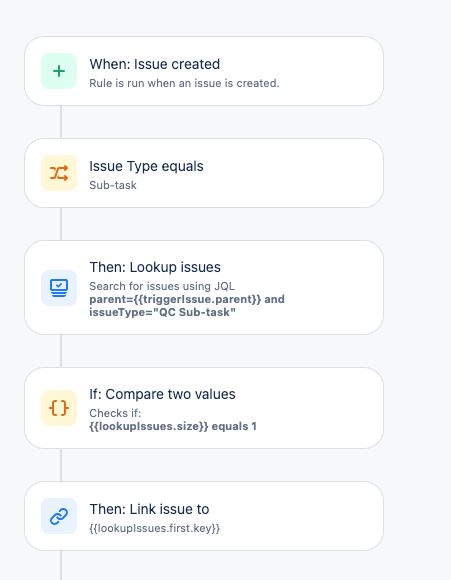Click connector line below Link issue to card
Viewport: 451px width, 580px height.
[x=61, y=565]
